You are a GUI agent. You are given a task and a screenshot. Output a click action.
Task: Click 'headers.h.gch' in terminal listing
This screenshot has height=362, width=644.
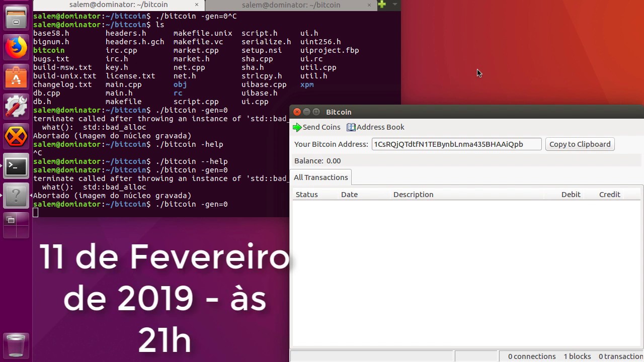click(x=135, y=42)
